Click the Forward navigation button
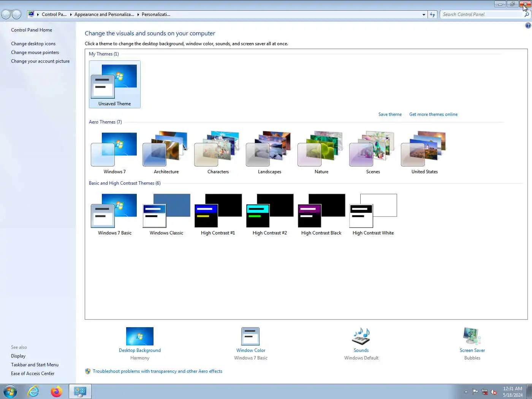 [16, 14]
